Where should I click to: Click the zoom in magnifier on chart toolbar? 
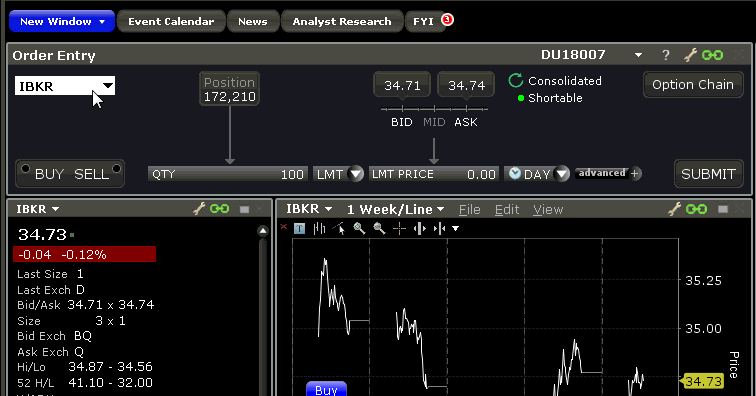[359, 228]
